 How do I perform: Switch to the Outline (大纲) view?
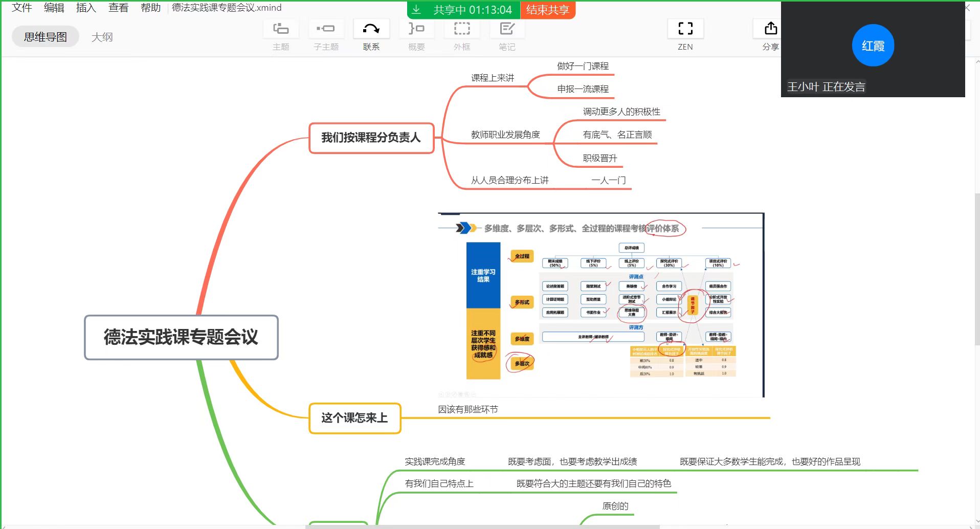102,37
